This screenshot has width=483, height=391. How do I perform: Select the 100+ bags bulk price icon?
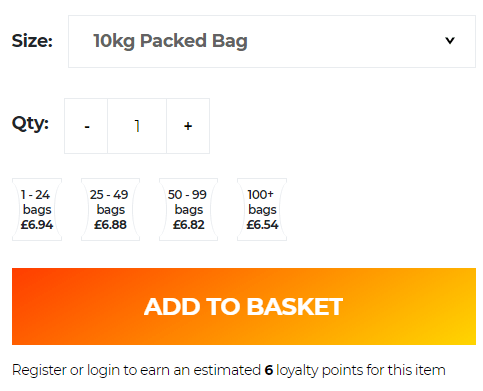(262, 209)
